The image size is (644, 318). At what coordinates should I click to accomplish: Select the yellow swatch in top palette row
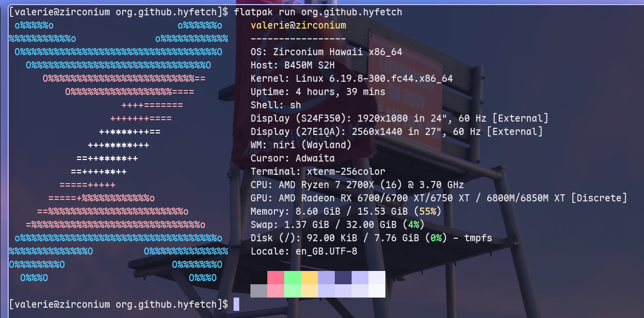[x=310, y=278]
